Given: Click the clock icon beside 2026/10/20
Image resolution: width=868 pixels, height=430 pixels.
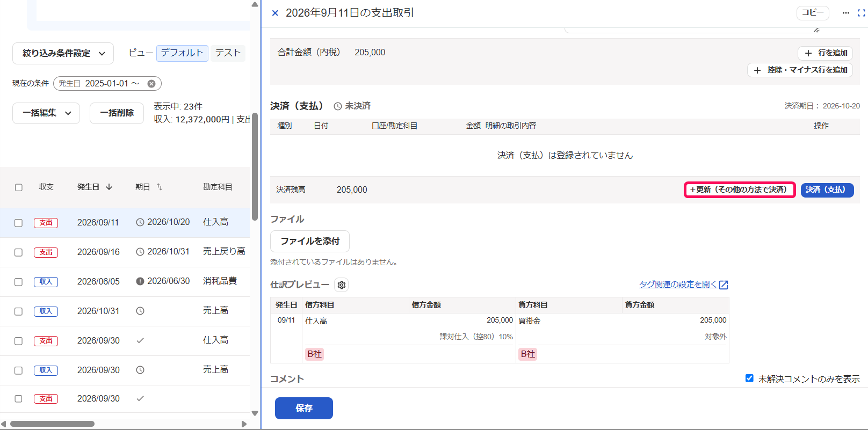Looking at the screenshot, I should [x=140, y=222].
